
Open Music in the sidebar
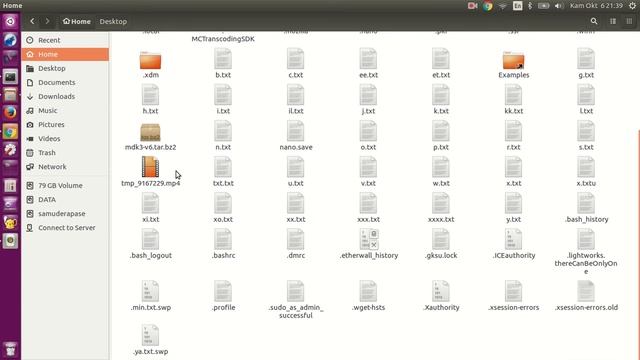point(65,111)
